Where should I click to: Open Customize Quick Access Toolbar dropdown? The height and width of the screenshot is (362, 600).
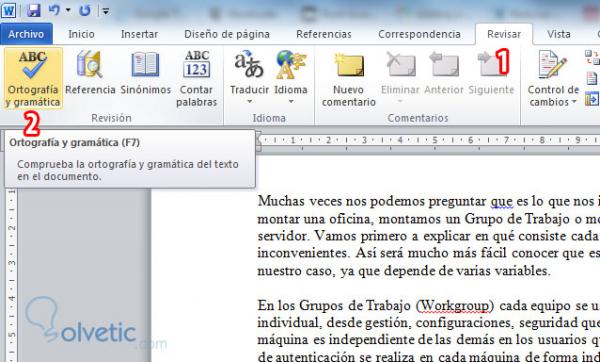point(106,11)
